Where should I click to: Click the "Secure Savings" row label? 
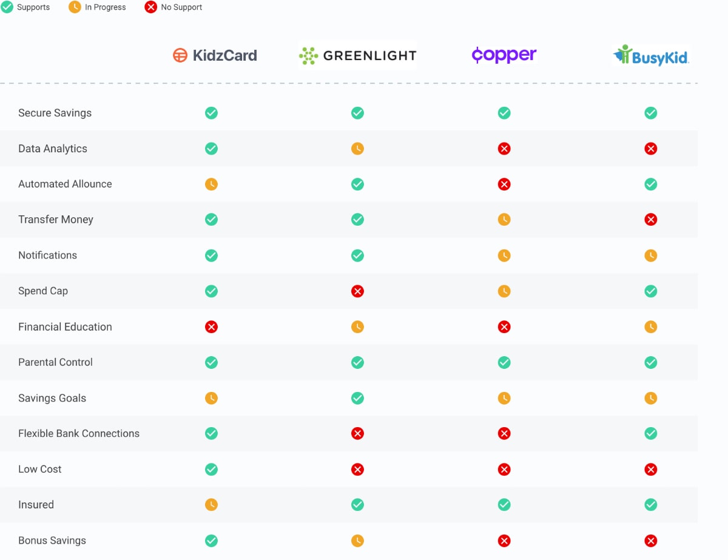coord(55,113)
